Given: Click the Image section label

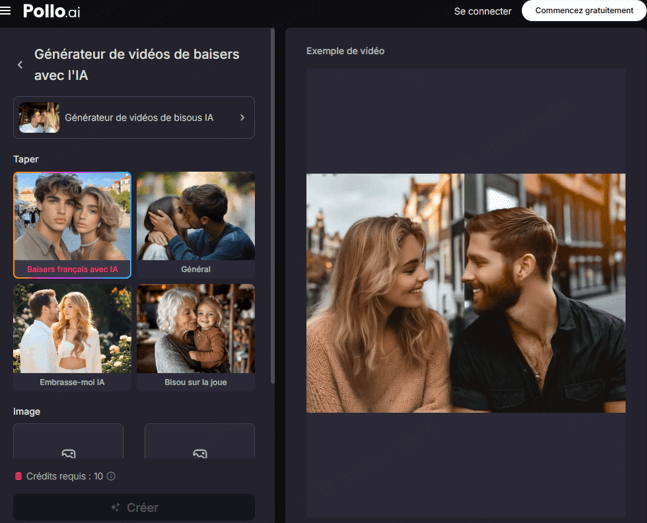Looking at the screenshot, I should coord(27,412).
